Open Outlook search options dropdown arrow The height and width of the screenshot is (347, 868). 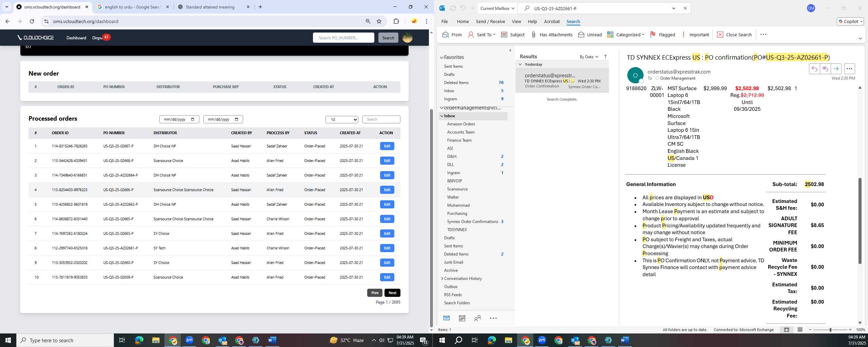[x=673, y=8]
